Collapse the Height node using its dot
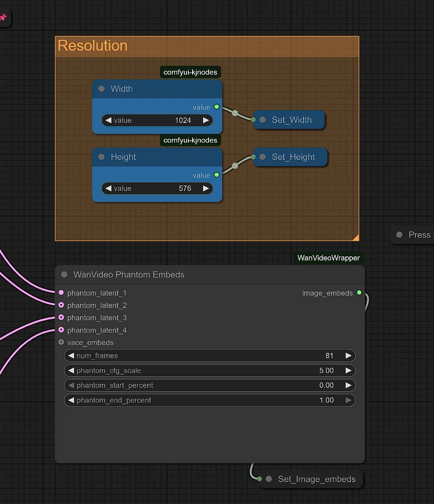This screenshot has height=504, width=434. [102, 157]
